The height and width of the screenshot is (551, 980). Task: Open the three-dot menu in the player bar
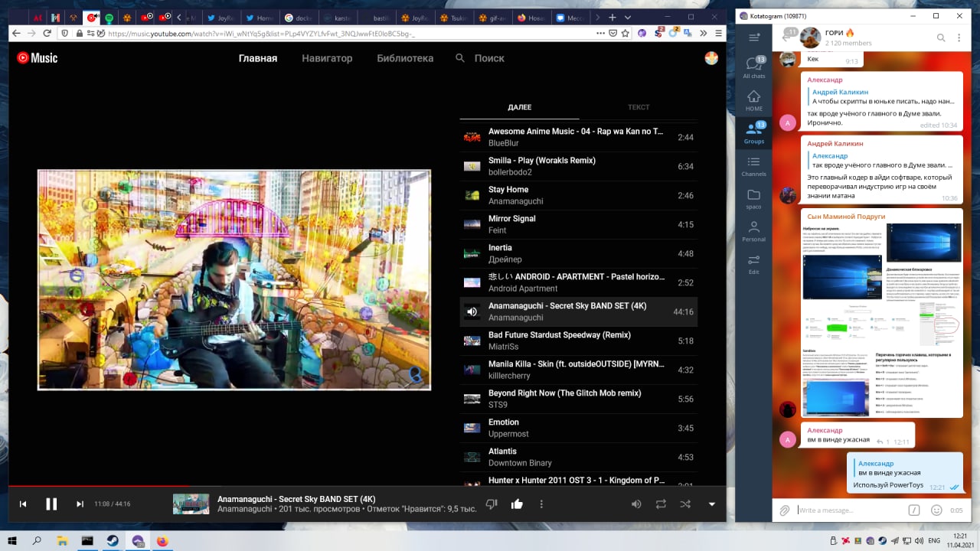(541, 504)
